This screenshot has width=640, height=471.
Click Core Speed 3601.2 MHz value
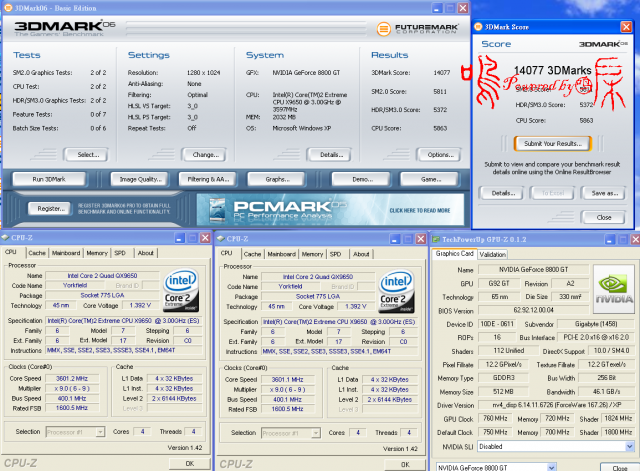point(72,378)
